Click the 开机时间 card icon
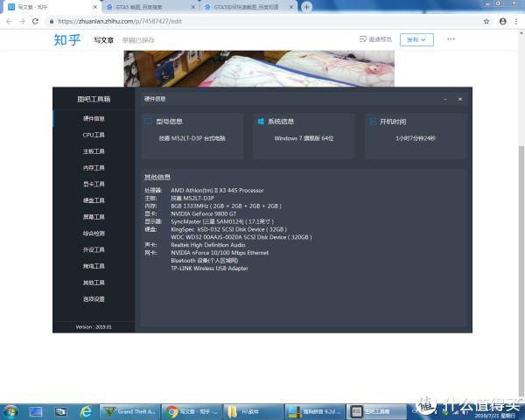Screen dimensions: 525x420 [372, 122]
